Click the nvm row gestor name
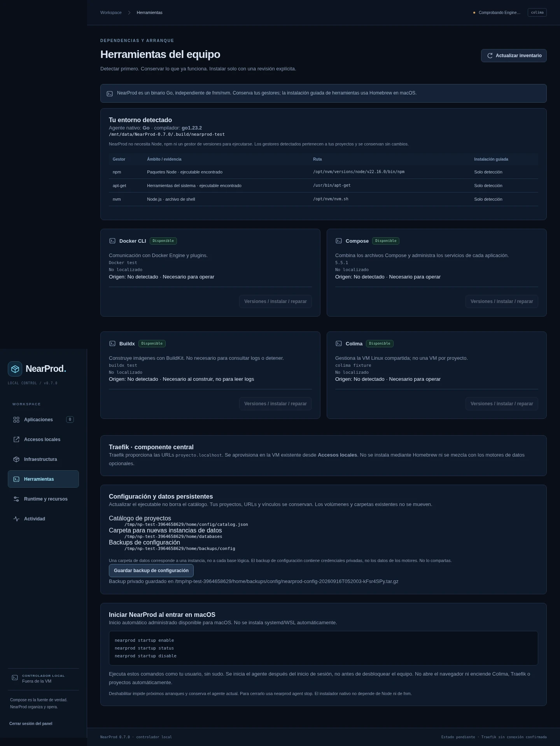Viewport: 560px width, 746px height. (117, 199)
